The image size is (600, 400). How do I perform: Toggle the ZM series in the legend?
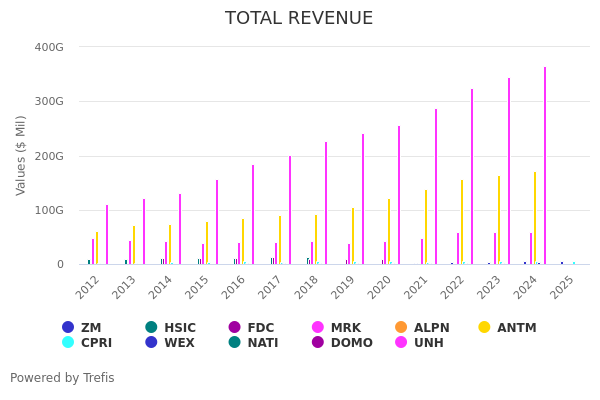[x=68, y=327]
